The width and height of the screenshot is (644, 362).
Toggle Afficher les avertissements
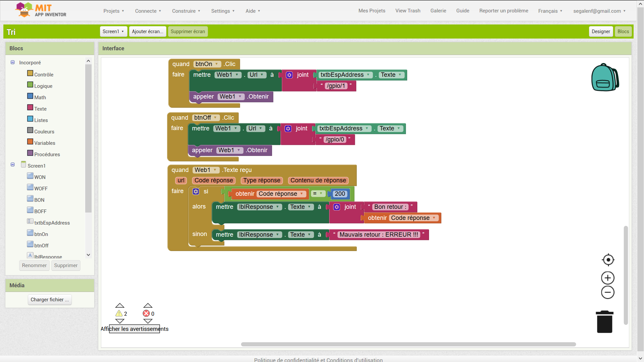click(x=135, y=329)
